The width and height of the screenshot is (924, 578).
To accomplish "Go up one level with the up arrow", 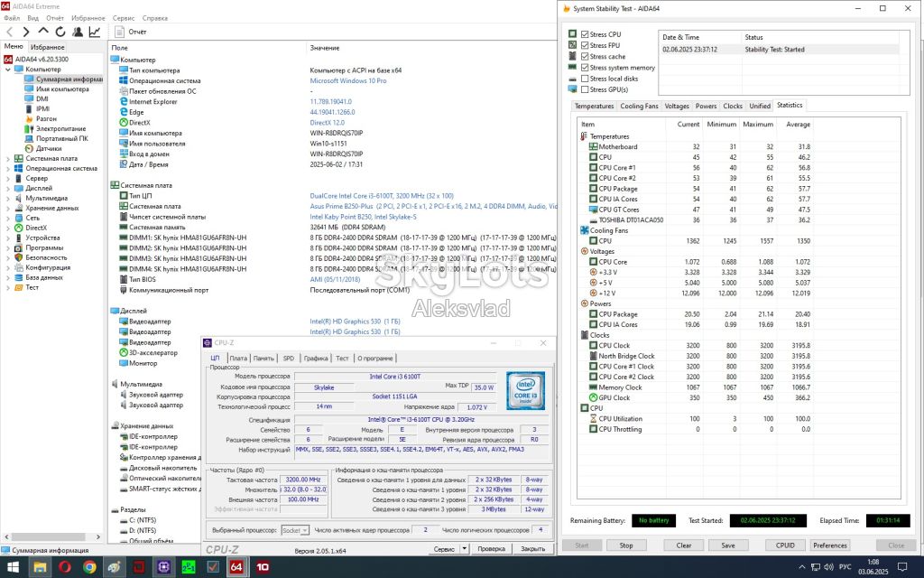I will 43,32.
